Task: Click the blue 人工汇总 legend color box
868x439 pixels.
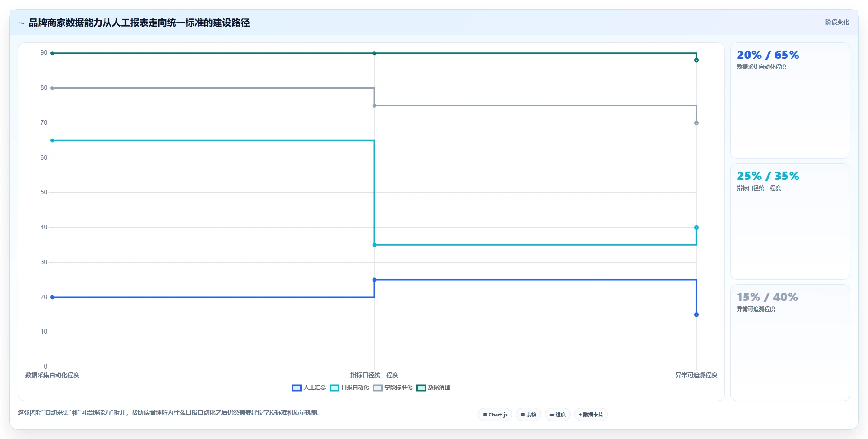Action: (x=297, y=388)
